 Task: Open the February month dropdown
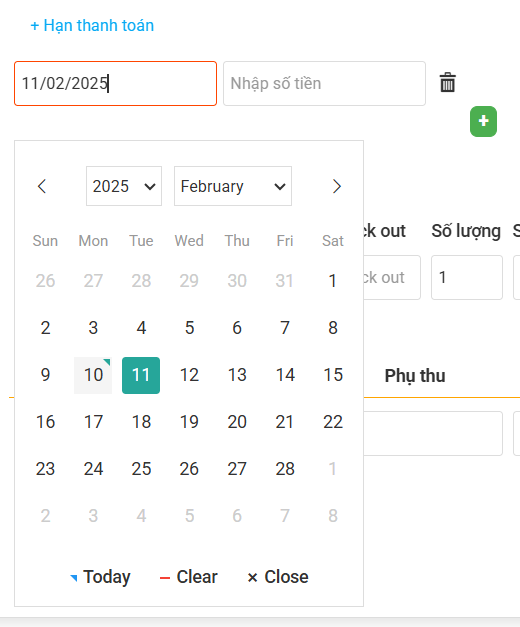pyautogui.click(x=233, y=186)
